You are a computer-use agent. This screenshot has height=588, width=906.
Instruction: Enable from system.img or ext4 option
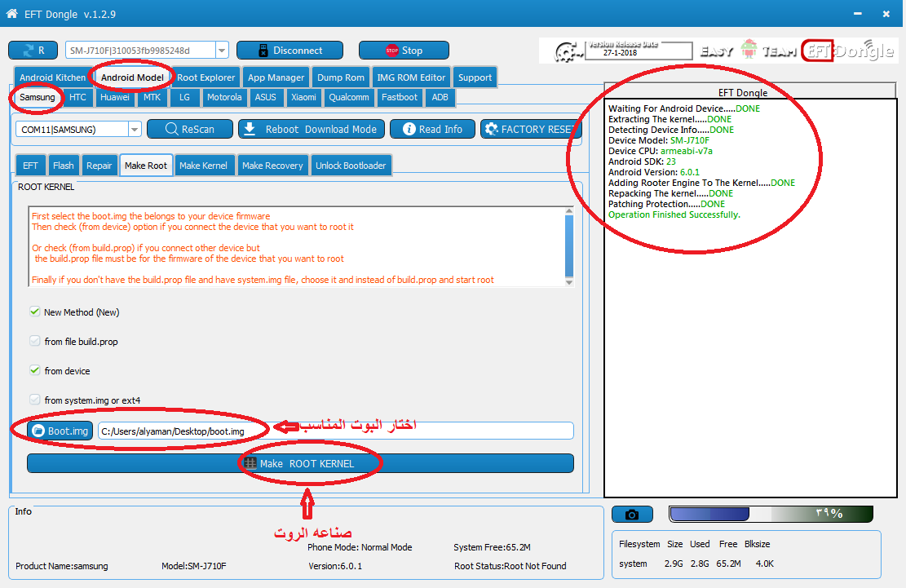pos(35,400)
